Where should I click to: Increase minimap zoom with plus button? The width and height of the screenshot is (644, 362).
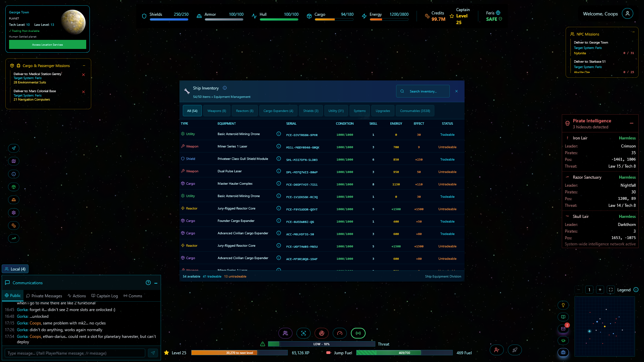pos(600,290)
